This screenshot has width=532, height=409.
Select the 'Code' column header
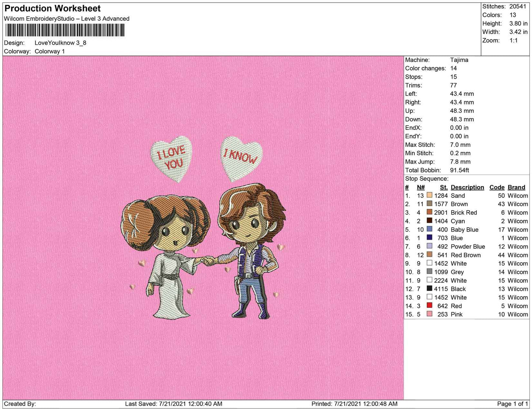tap(497, 187)
